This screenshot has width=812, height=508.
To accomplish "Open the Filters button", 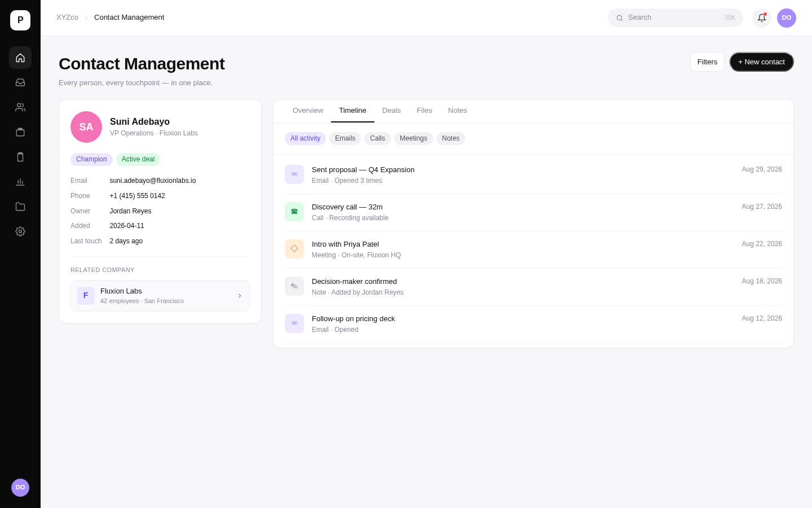I will coord(707,62).
